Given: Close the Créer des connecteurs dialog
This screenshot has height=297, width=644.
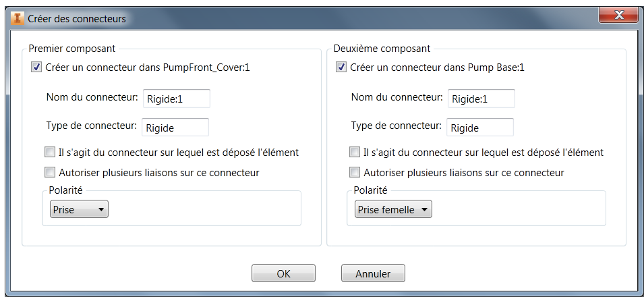Looking at the screenshot, I should tap(618, 18).
